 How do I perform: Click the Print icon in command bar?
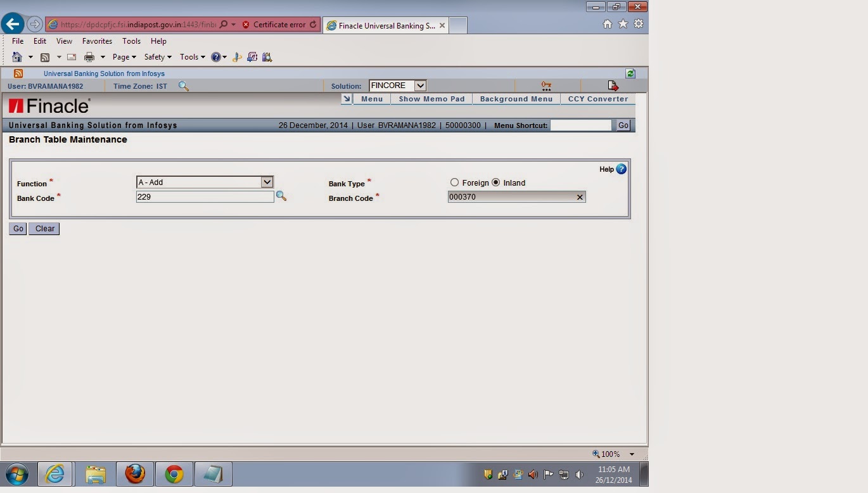(x=89, y=57)
